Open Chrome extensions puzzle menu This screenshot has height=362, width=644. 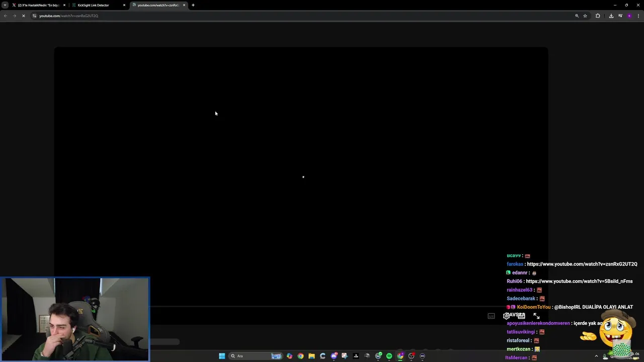click(598, 16)
